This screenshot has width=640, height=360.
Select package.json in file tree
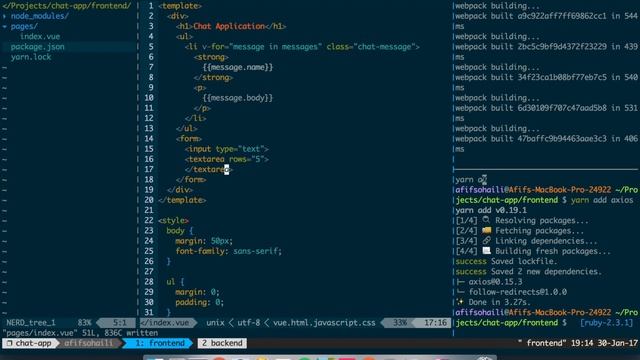click(x=38, y=47)
